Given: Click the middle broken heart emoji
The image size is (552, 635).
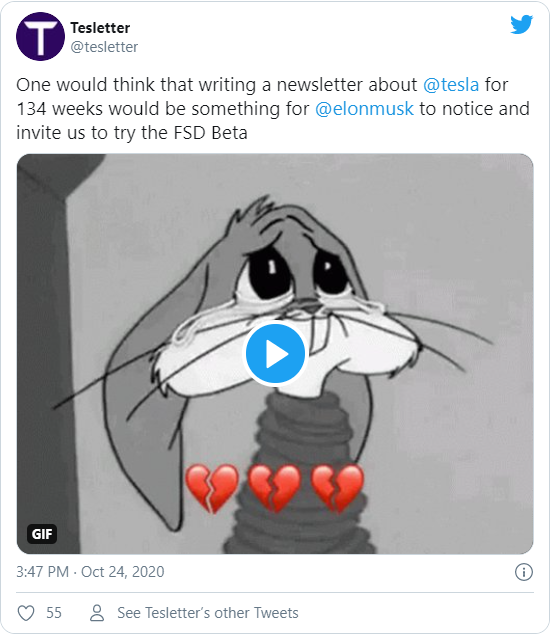Looking at the screenshot, I should (274, 488).
